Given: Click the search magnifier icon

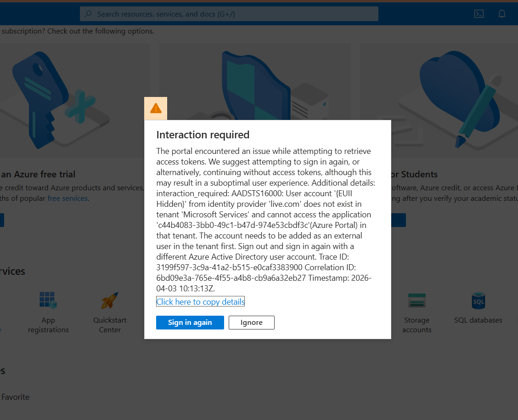Looking at the screenshot, I should coord(88,14).
